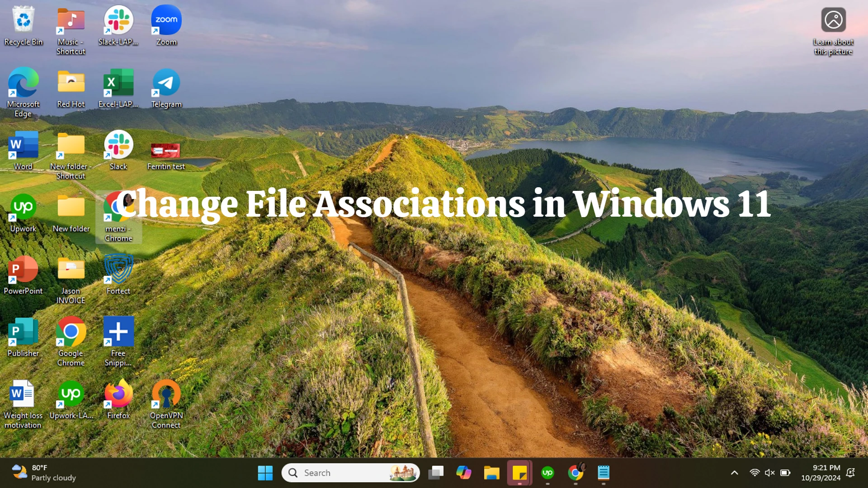The height and width of the screenshot is (488, 868).
Task: Unmute the system volume in the tray
Action: pos(769,472)
